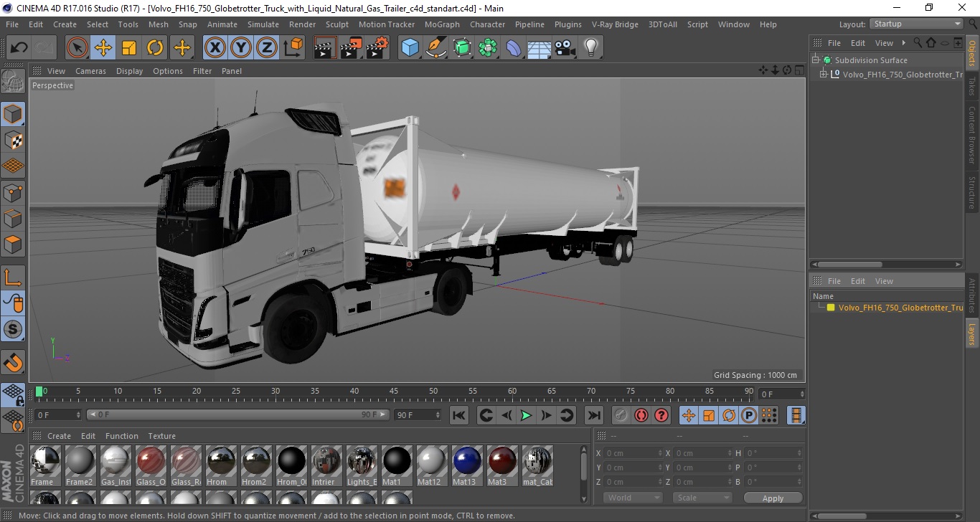Toggle Position keyframe recording icon
The height and width of the screenshot is (522, 980).
pyautogui.click(x=688, y=415)
